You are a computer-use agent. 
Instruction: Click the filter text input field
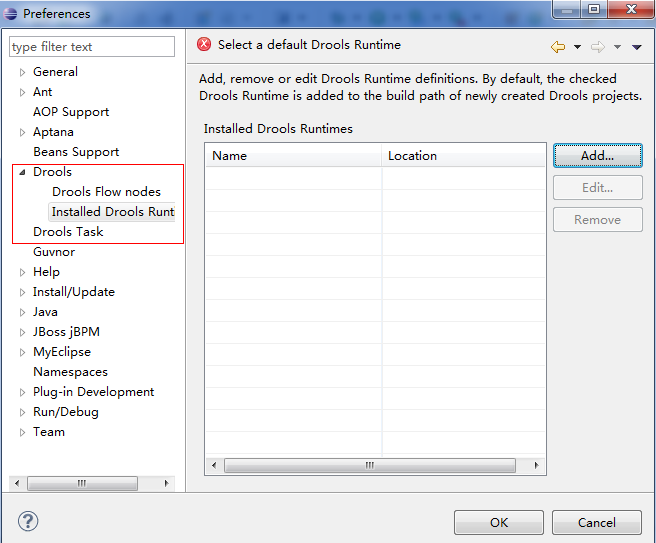(92, 47)
